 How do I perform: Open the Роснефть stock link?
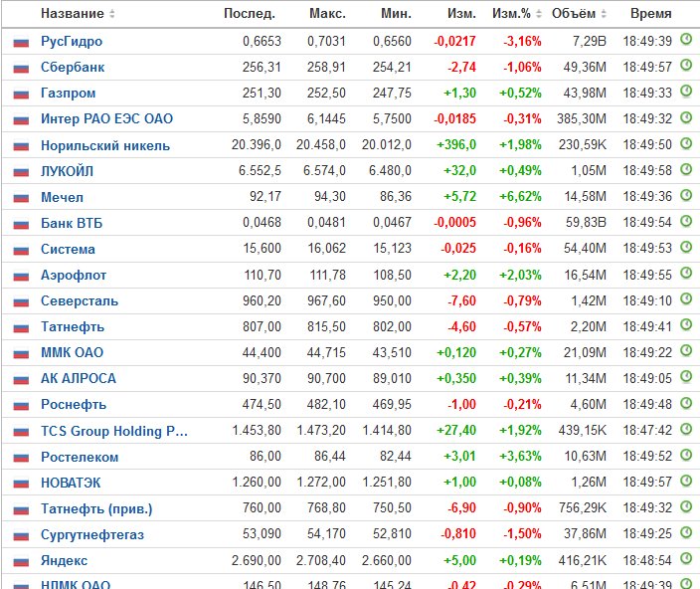(74, 405)
